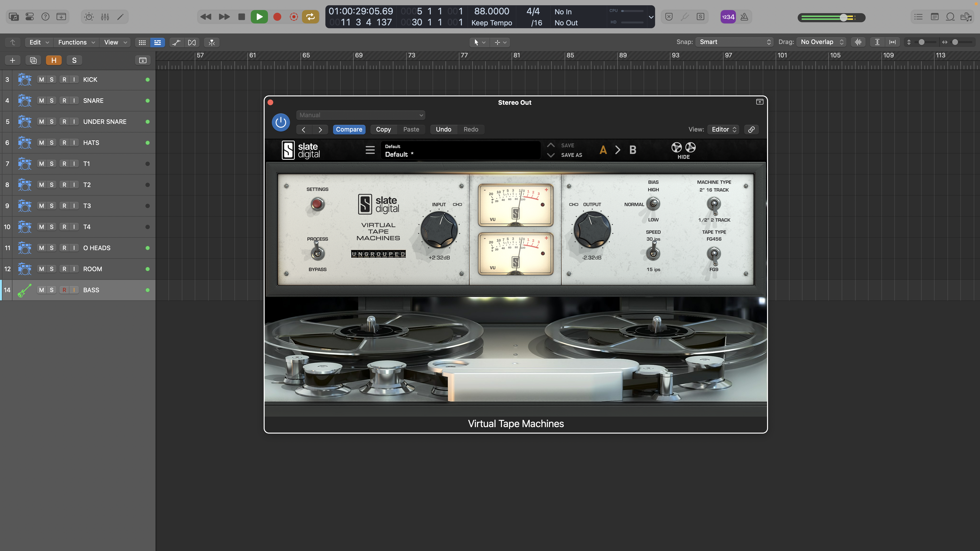Click the red SETTINGS button on tape machine
This screenshot has height=551, width=980.
(317, 204)
